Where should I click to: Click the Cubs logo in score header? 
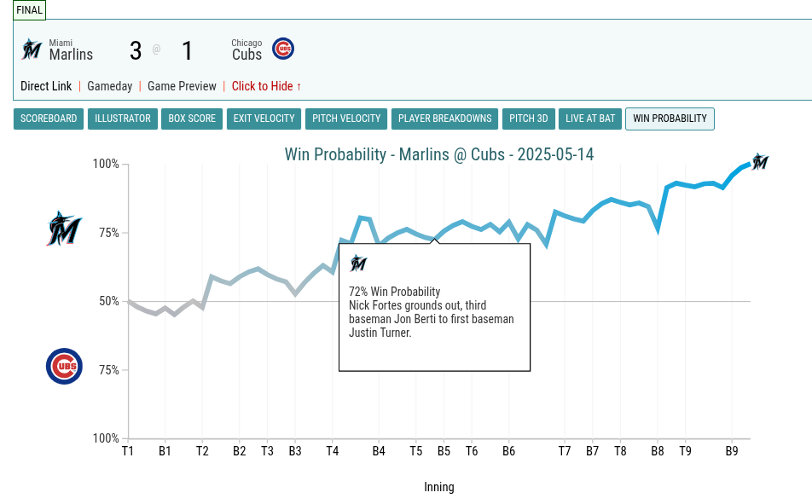click(283, 49)
